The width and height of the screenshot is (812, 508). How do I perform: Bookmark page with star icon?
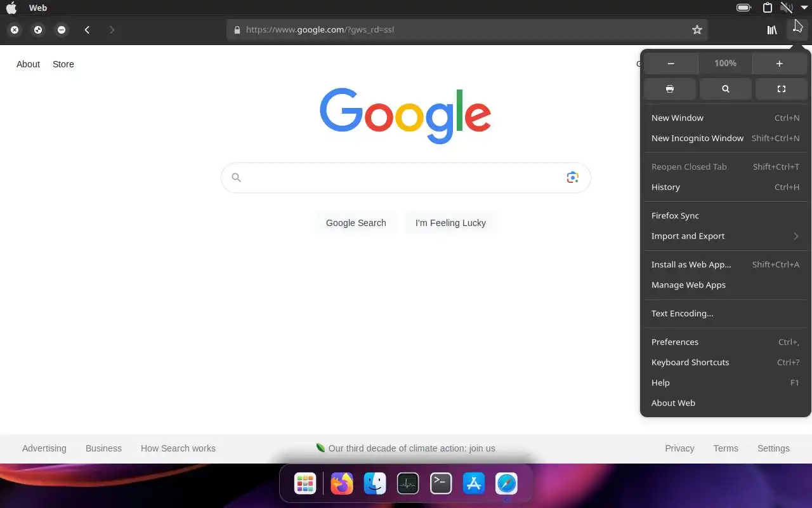tap(697, 30)
